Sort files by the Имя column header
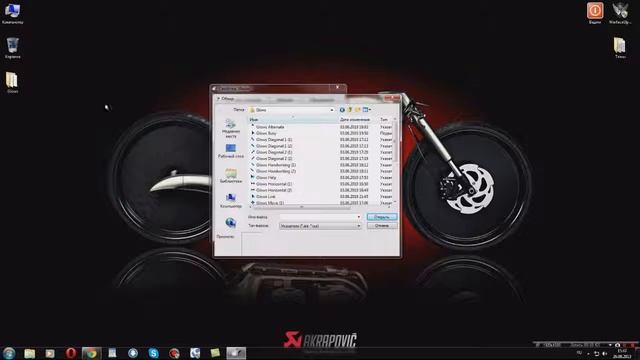 coord(293,120)
